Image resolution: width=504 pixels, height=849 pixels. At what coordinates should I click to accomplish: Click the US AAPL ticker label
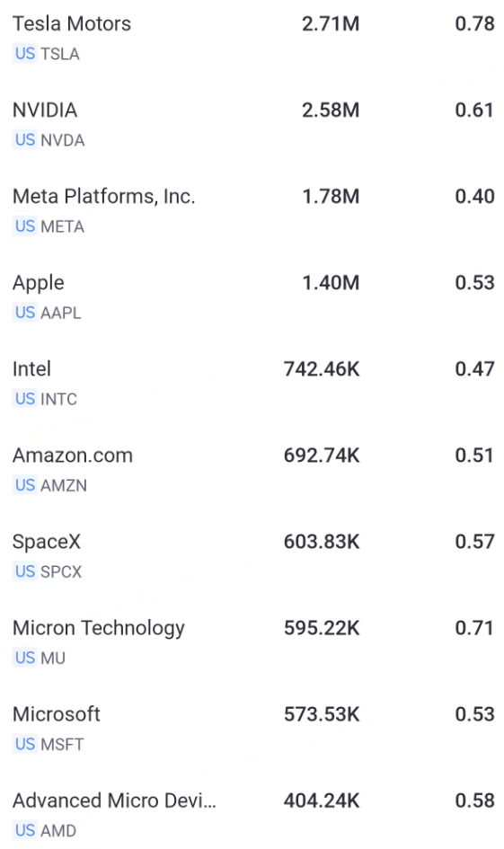(x=47, y=313)
